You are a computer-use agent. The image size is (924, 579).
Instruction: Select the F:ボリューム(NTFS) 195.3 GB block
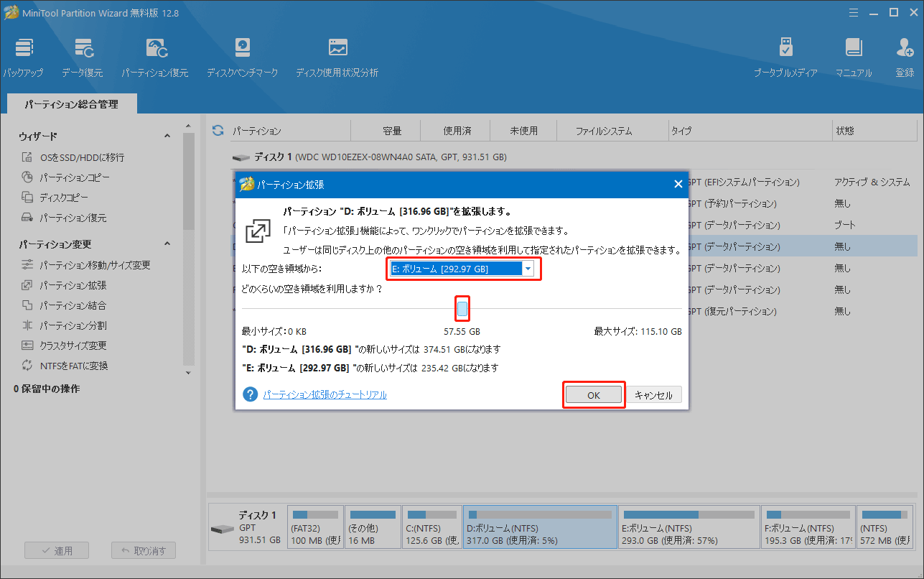click(x=808, y=527)
